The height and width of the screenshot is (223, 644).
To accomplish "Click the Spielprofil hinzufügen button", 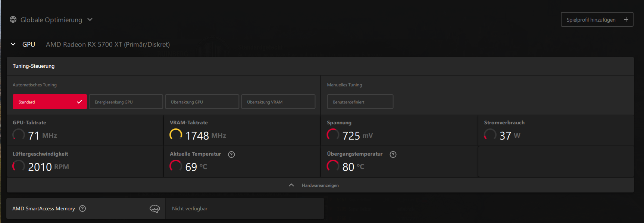I will tap(597, 19).
